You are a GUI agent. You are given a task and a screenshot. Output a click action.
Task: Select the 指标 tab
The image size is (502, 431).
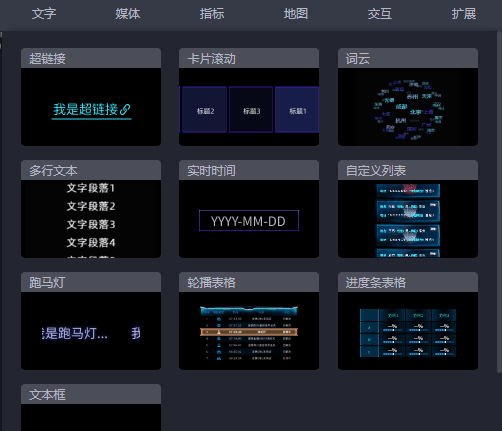212,14
